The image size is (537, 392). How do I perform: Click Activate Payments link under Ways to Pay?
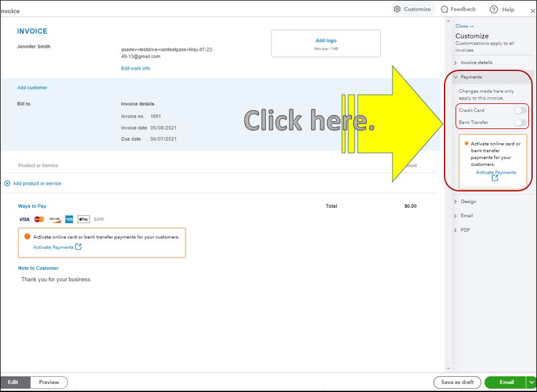pos(53,247)
